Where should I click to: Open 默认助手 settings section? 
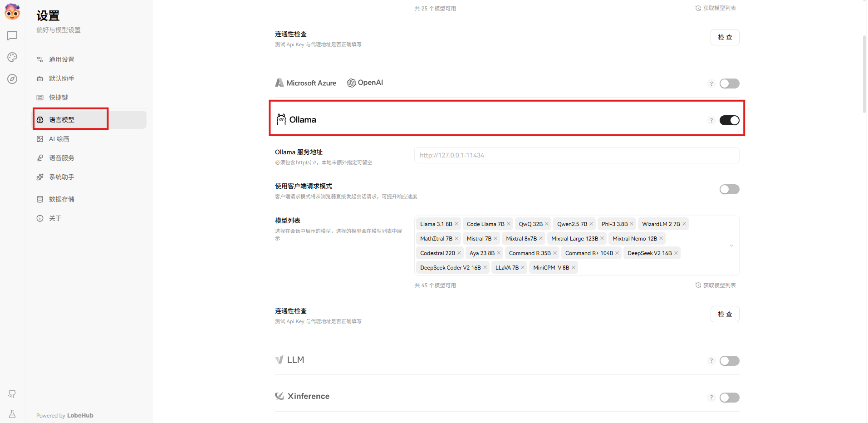point(90,79)
